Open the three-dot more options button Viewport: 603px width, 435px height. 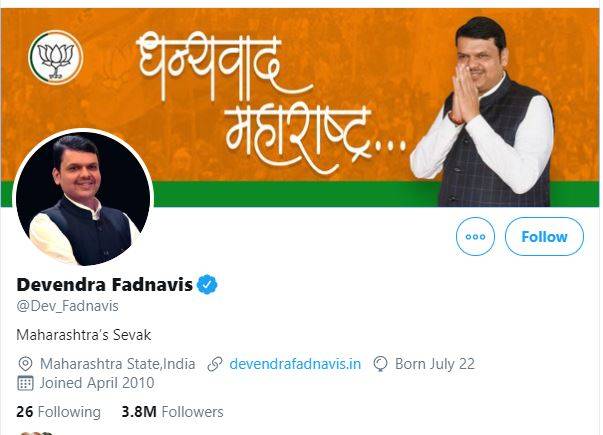click(475, 236)
